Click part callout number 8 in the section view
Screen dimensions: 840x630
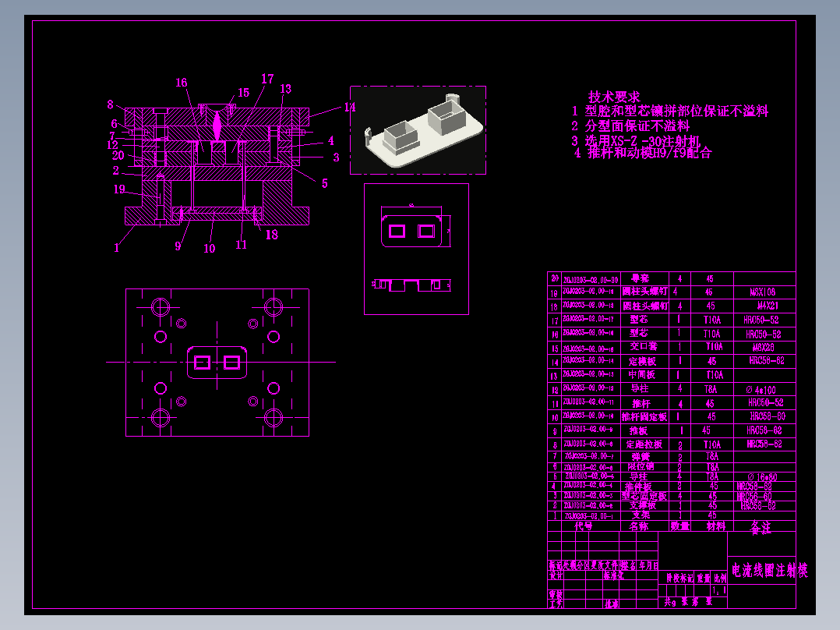click(x=111, y=104)
